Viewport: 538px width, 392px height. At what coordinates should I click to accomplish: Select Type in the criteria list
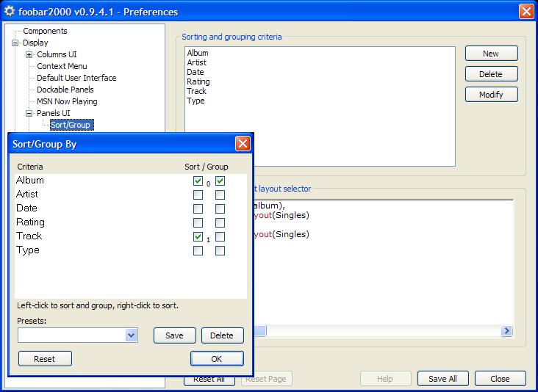[196, 101]
